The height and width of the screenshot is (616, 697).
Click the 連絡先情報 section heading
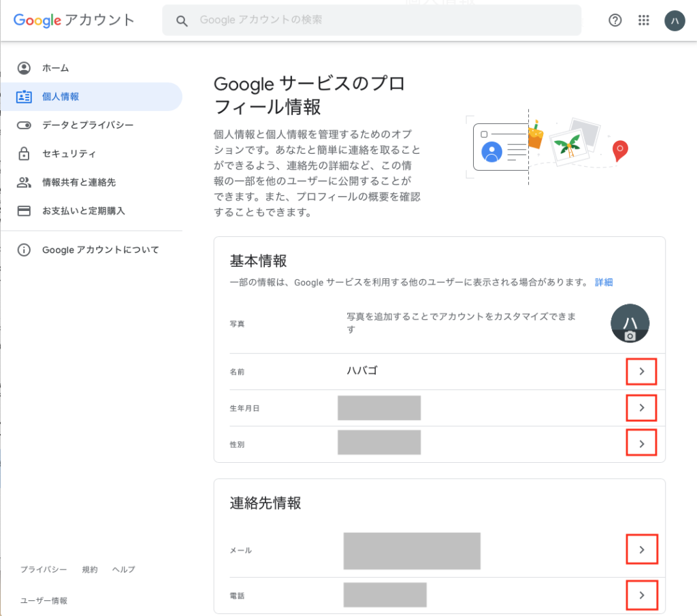pos(265,503)
